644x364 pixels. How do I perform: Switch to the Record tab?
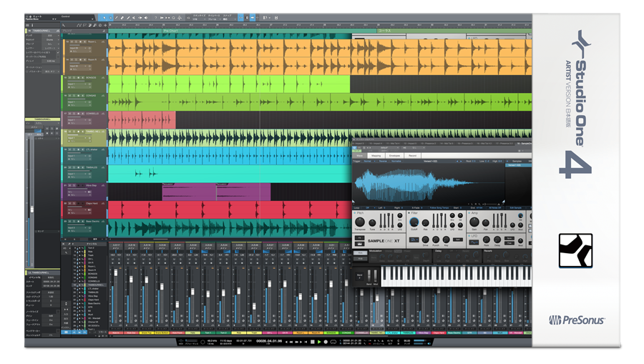coord(412,155)
